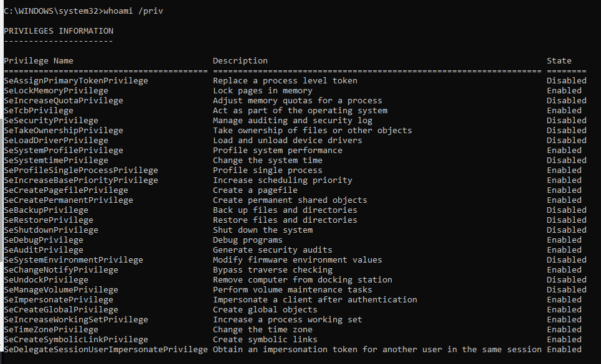This screenshot has height=364, width=601.
Task: Click the 'Shut down the system' description
Action: 263,230
